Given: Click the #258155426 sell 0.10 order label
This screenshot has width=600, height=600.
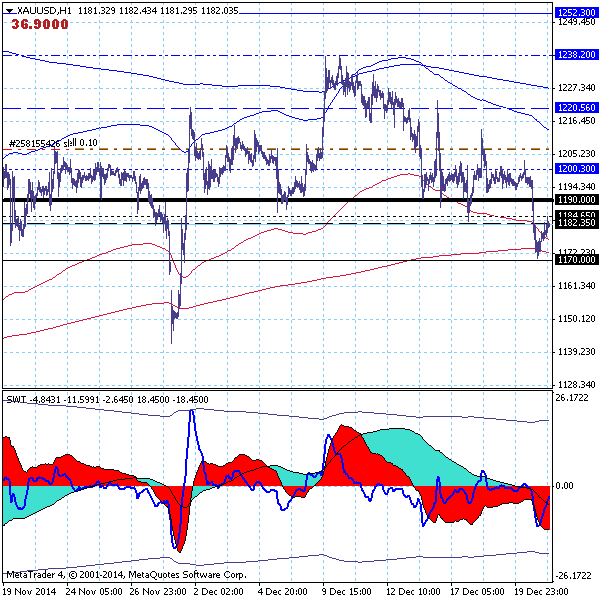Looking at the screenshot, I should pos(53,143).
